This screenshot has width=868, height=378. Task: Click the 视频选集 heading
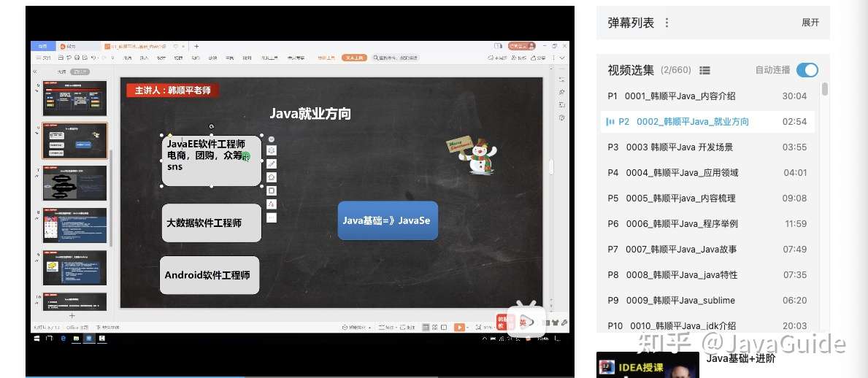(631, 70)
